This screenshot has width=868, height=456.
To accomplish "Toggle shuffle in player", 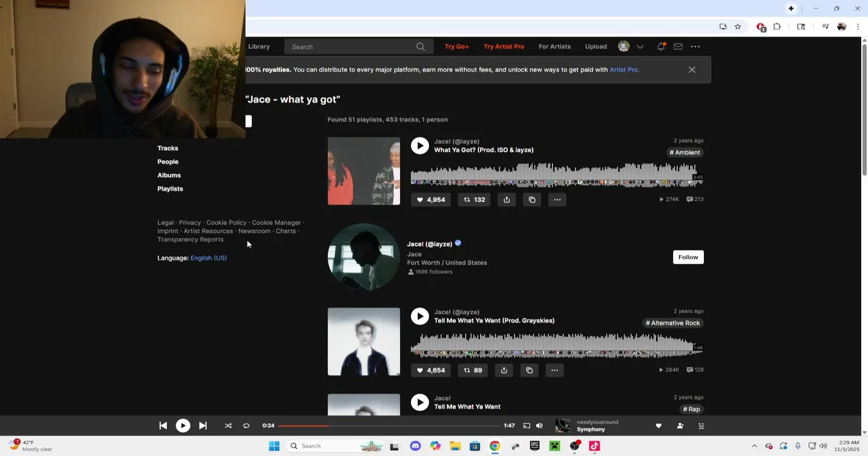I will click(228, 426).
